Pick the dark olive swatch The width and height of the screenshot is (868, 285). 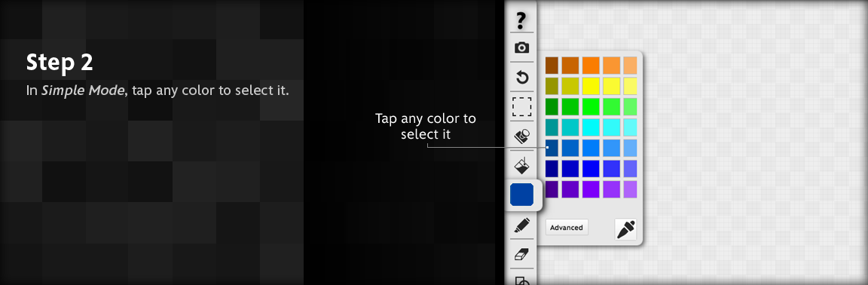click(552, 86)
